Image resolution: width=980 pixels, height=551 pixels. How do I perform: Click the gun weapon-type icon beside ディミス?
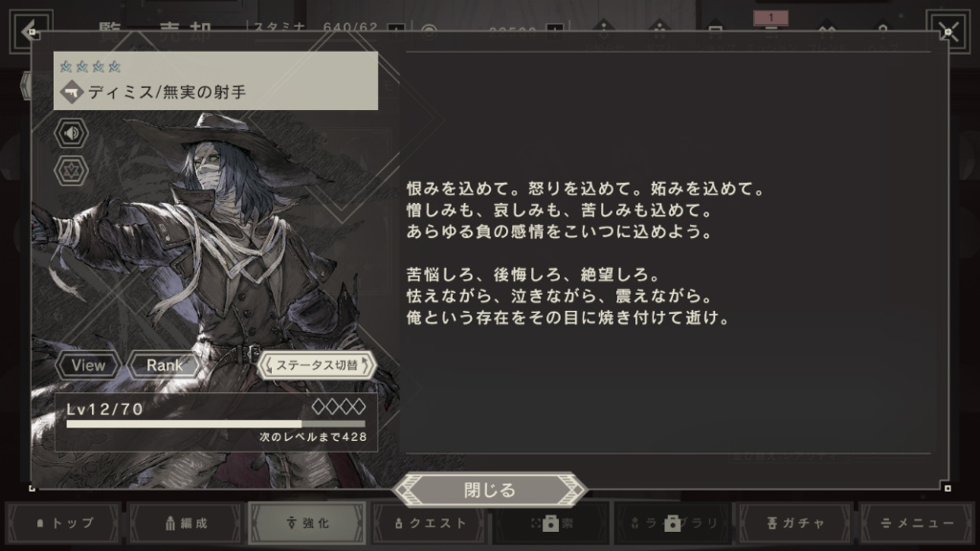point(73,93)
